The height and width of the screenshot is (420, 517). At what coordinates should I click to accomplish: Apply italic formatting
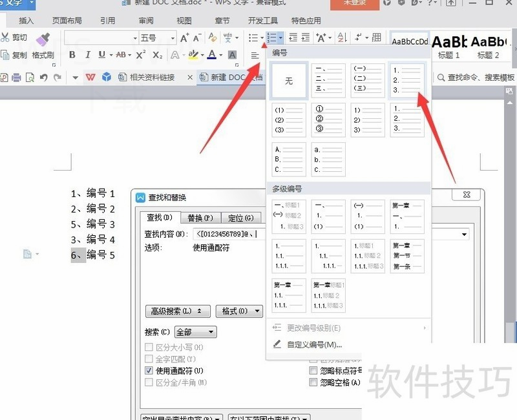[x=87, y=56]
